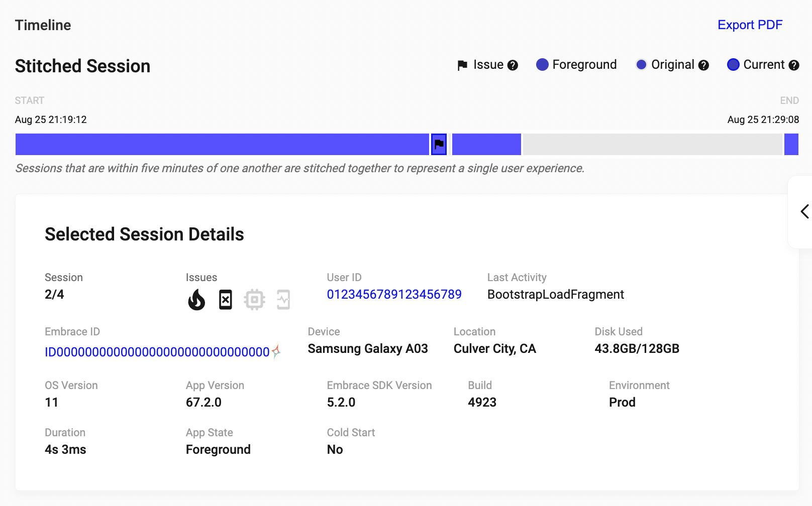Click the Session 2/4 value
Viewport: 812px width, 506px height.
point(54,294)
